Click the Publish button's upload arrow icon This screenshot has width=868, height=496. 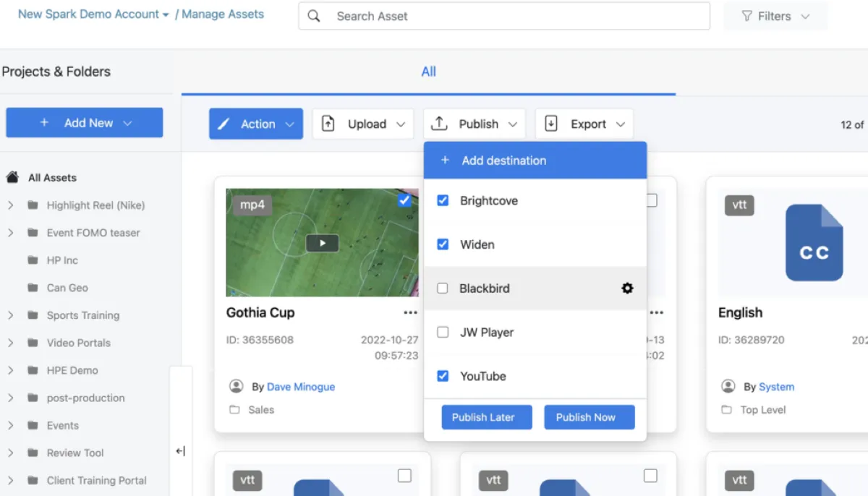pos(439,124)
